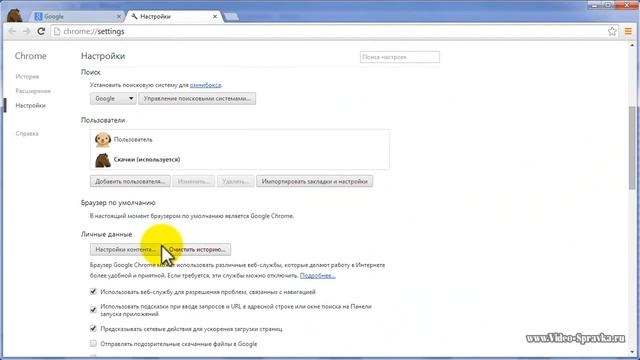Viewport: 640px width, 360px height.
Task: Click the Поиск настроек search field
Action: [x=400, y=57]
